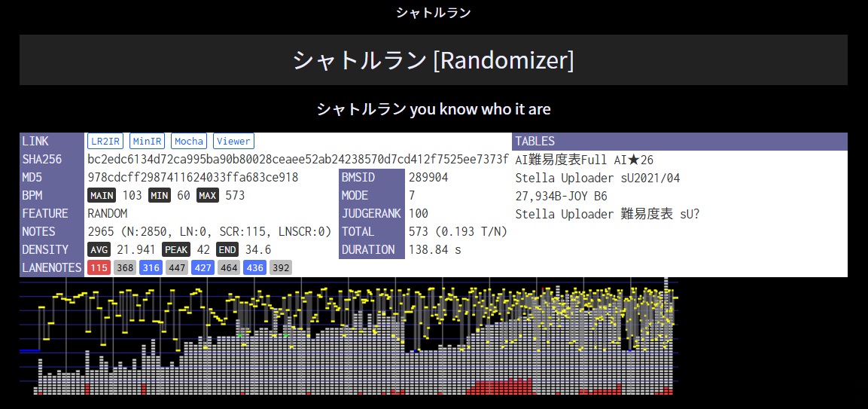This screenshot has width=868, height=409.
Task: Click the MAX BPM badge
Action: [x=208, y=196]
